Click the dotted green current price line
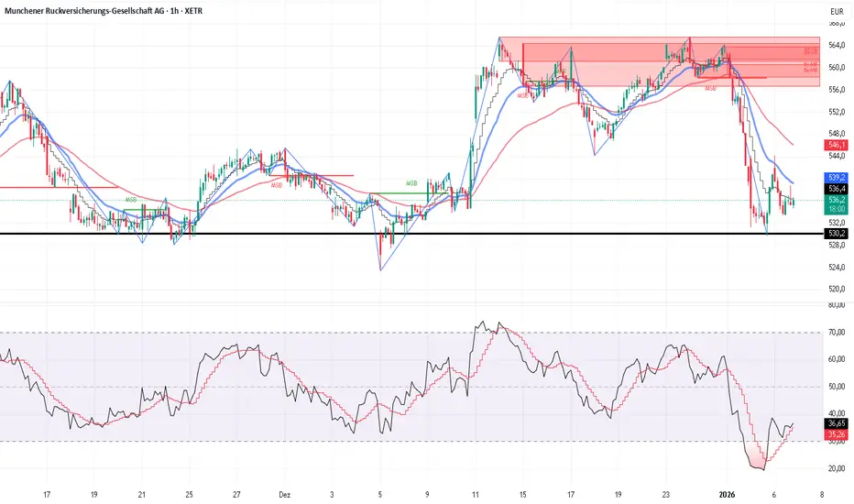 412,200
